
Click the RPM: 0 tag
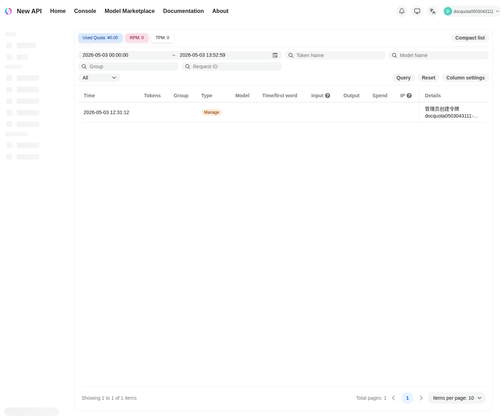137,38
